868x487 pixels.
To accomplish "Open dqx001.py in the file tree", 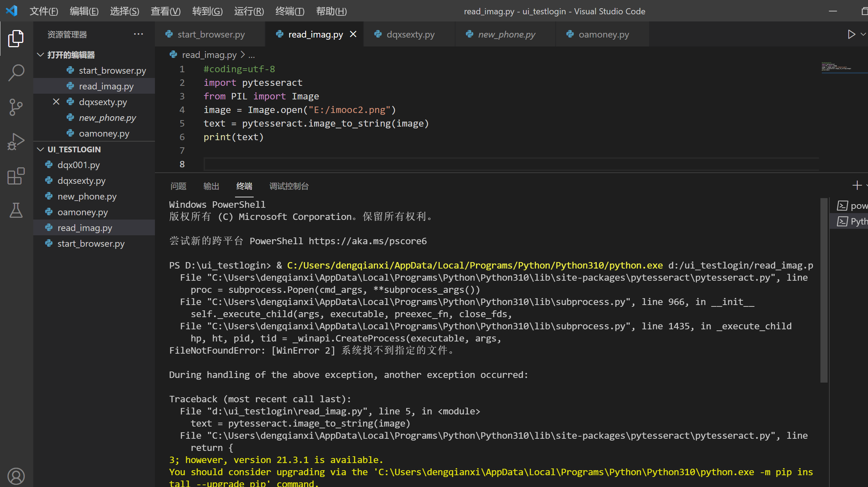I will tap(78, 165).
